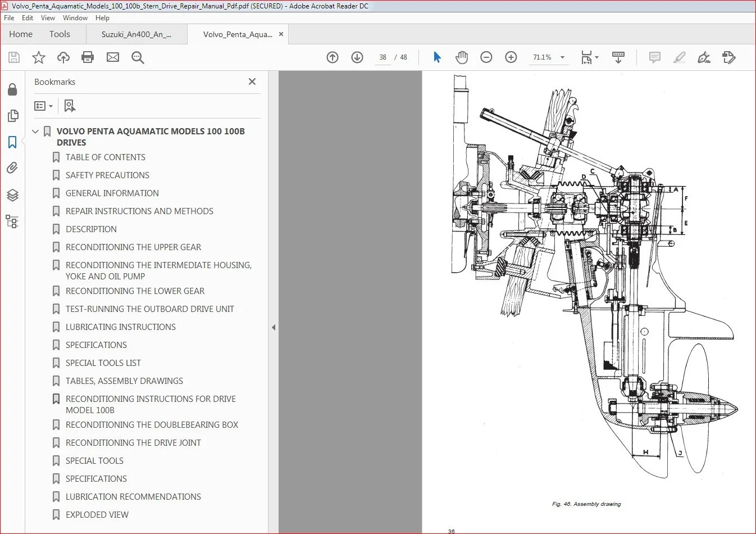The height and width of the screenshot is (534, 756).
Task: Jump to LUBRICATING INSTRUCTIONS bookmark
Action: tap(121, 327)
